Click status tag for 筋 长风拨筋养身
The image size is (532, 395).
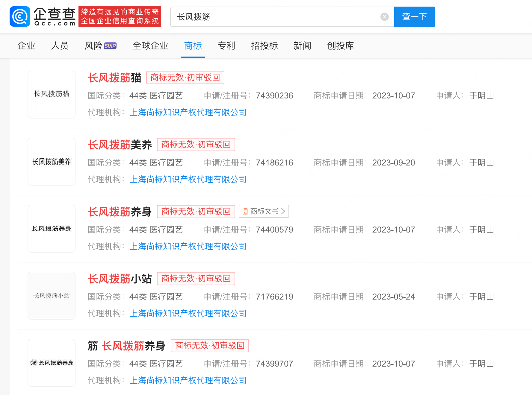pyautogui.click(x=210, y=346)
